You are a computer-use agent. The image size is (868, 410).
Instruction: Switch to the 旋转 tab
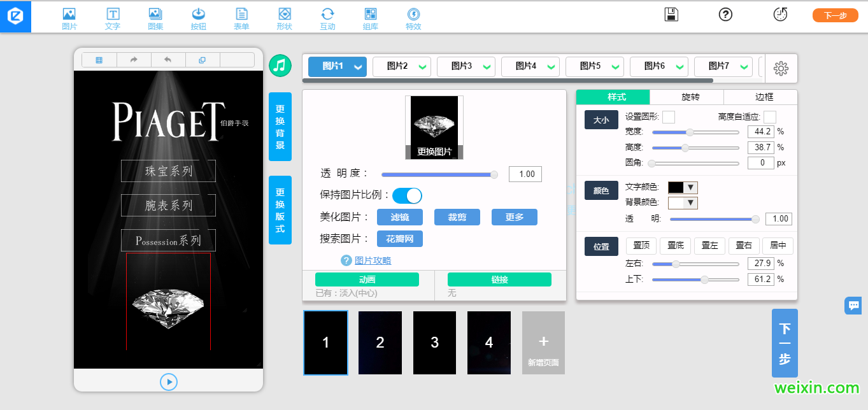(x=687, y=97)
